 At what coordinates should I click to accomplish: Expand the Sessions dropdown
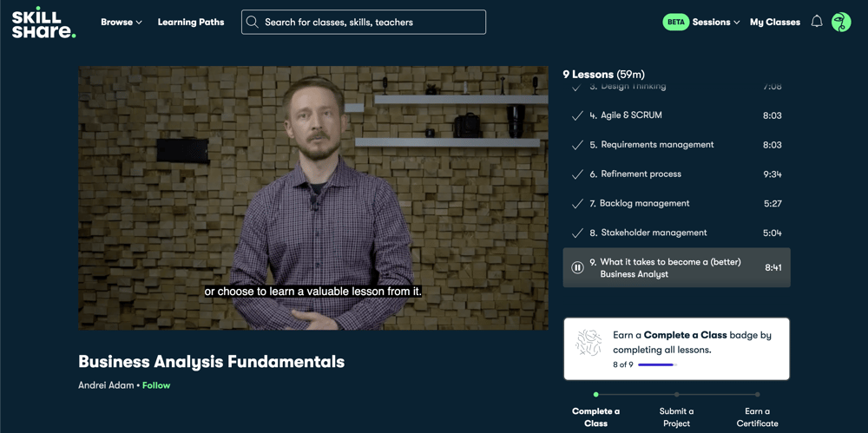point(716,23)
